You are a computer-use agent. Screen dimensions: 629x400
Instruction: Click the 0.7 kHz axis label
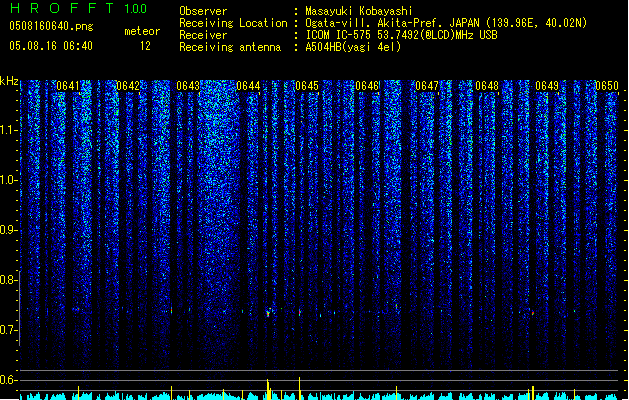click(9, 330)
